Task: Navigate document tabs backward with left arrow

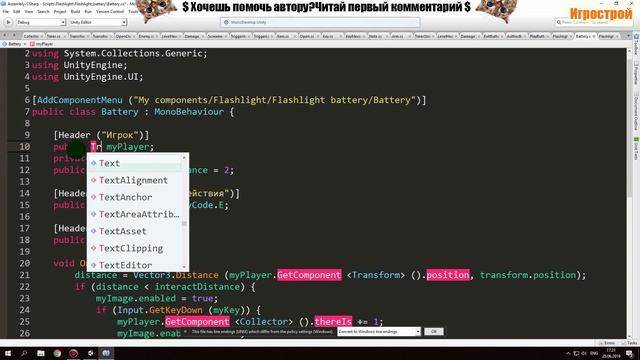Action: (x=4, y=36)
